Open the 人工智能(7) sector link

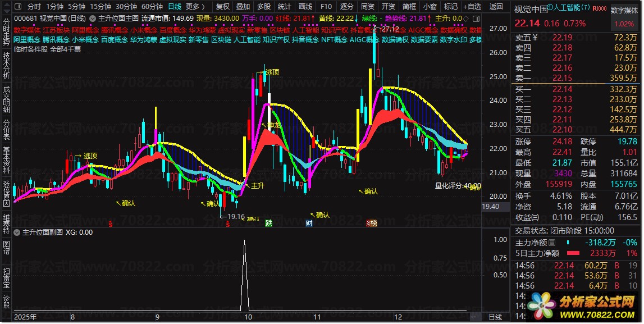(572, 7)
